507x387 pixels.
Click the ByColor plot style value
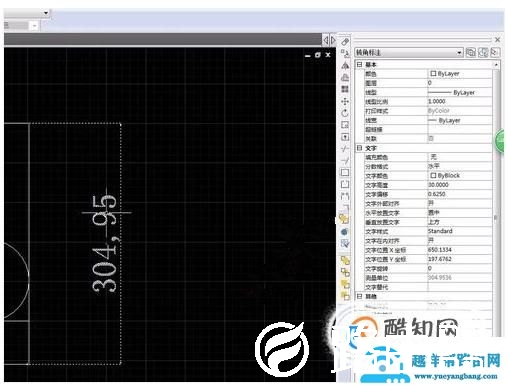(439, 110)
